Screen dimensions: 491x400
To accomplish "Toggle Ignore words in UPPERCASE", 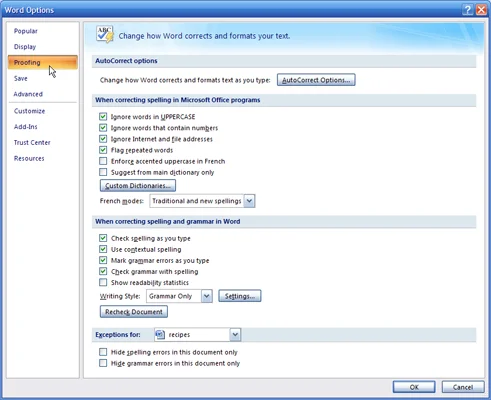I will pos(103,117).
